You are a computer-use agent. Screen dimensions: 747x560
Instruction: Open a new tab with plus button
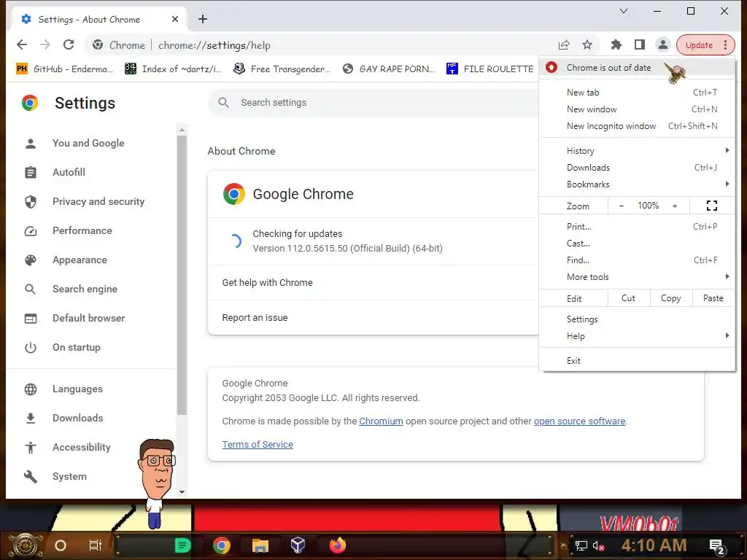click(203, 19)
